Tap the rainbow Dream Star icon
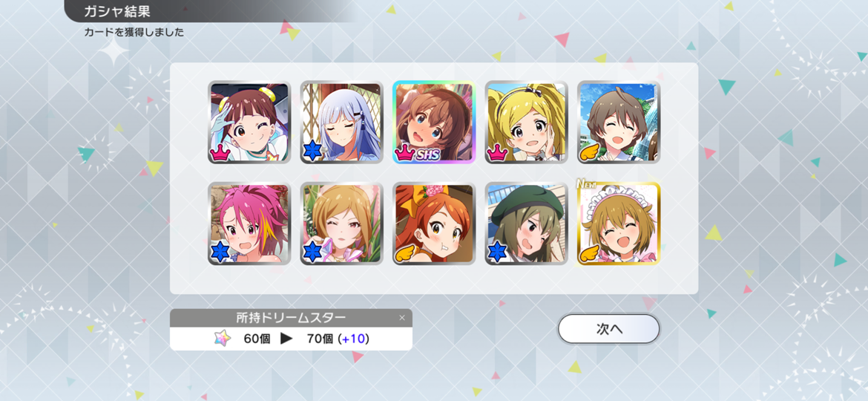Viewport: 868px width, 401px height. [223, 339]
